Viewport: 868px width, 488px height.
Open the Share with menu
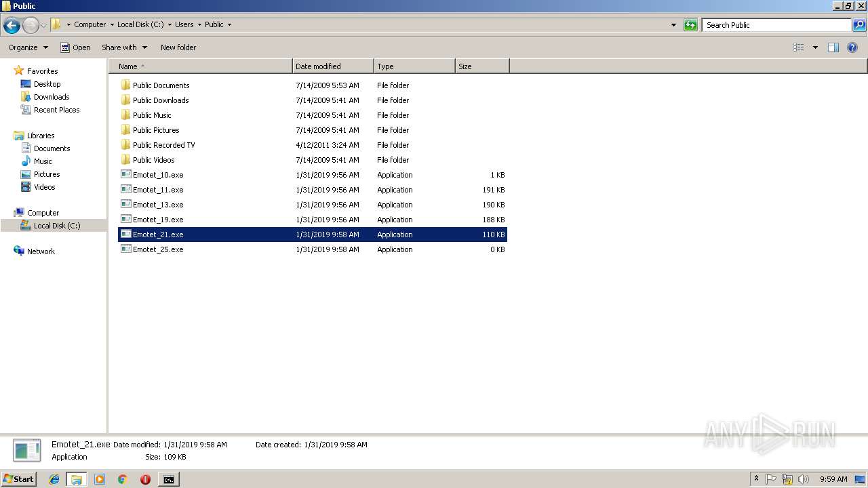pos(124,47)
